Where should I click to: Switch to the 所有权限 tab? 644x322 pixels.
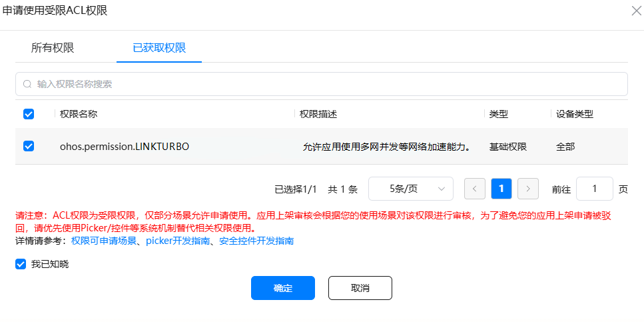(x=53, y=48)
